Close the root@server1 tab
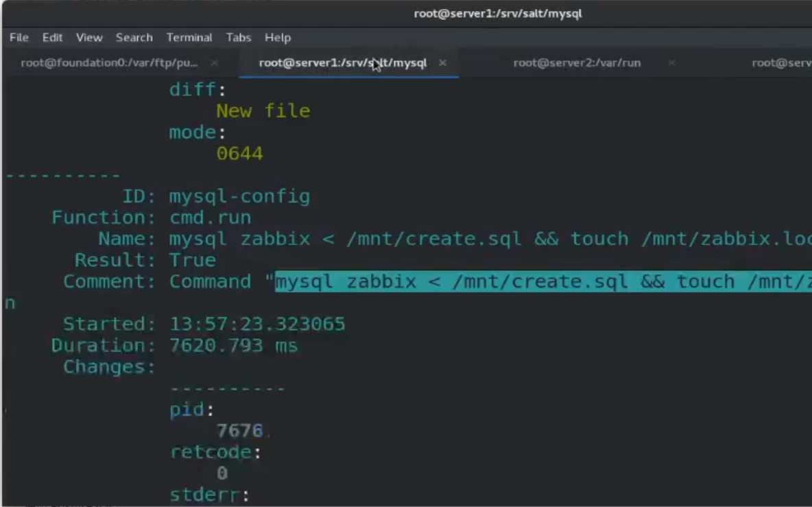812x507 pixels. (442, 62)
